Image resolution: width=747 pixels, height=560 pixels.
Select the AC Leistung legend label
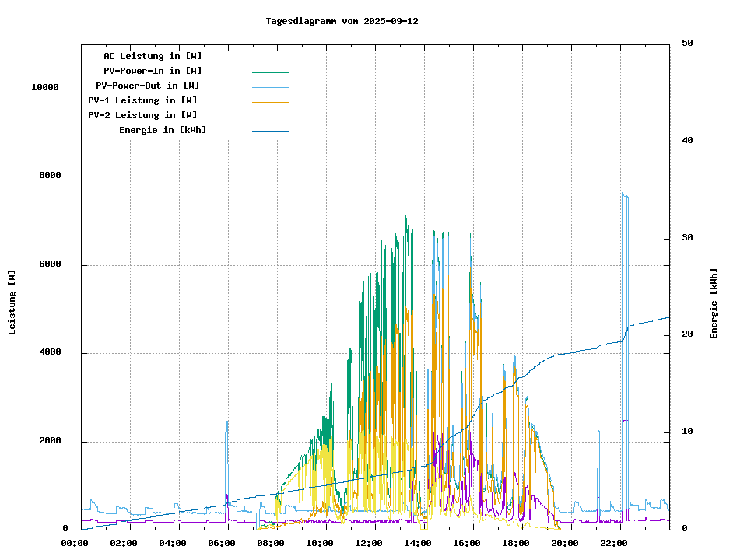pos(153,56)
